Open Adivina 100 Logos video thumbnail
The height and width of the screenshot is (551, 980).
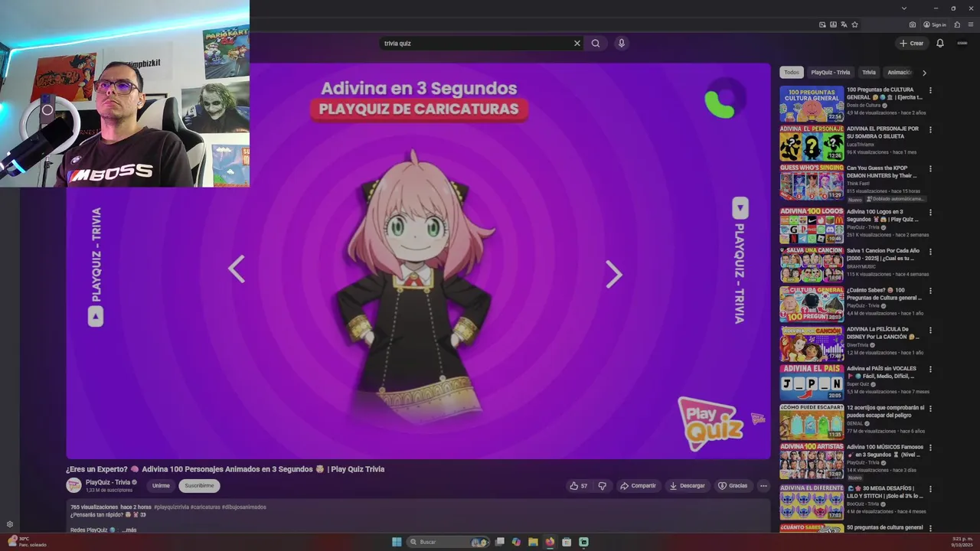tap(812, 226)
